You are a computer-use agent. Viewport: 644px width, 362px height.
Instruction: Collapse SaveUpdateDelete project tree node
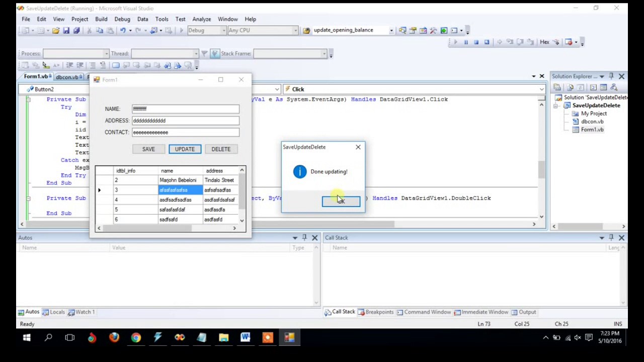pyautogui.click(x=556, y=106)
